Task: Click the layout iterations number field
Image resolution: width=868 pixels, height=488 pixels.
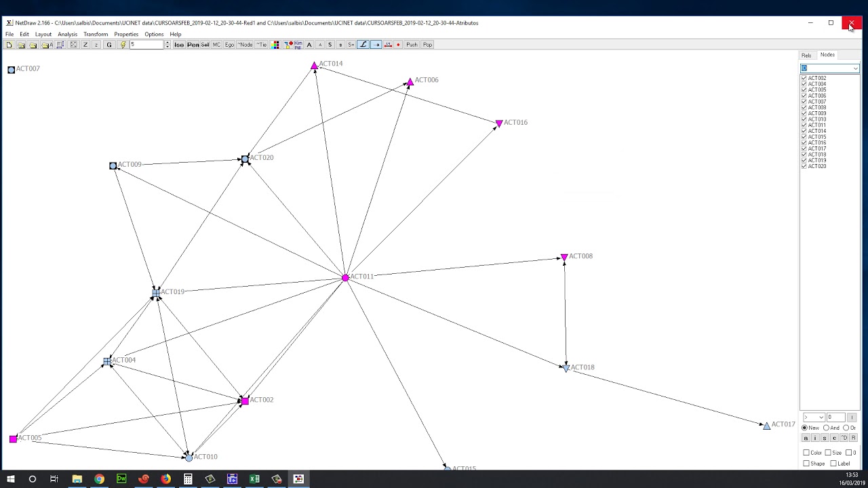Action: point(146,45)
